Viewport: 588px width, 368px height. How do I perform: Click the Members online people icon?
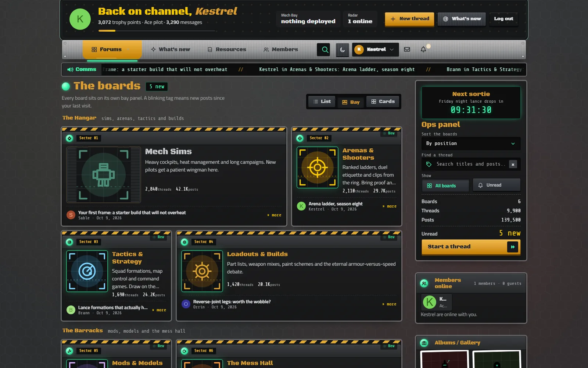point(424,283)
